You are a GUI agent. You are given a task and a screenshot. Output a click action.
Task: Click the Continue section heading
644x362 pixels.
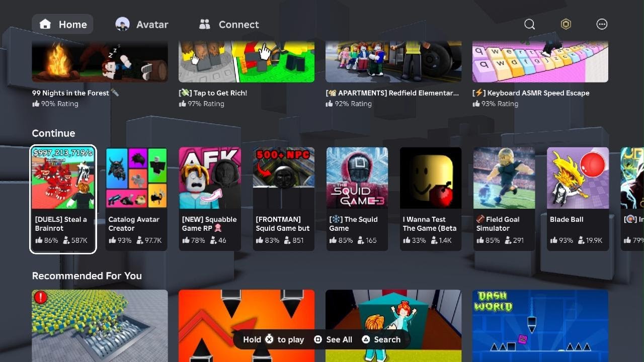53,133
